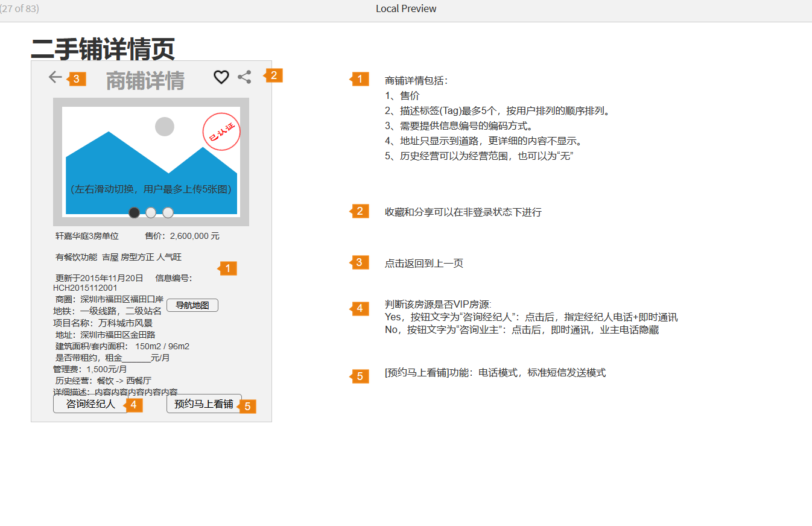Click the info code HCH2015112001

click(85, 288)
